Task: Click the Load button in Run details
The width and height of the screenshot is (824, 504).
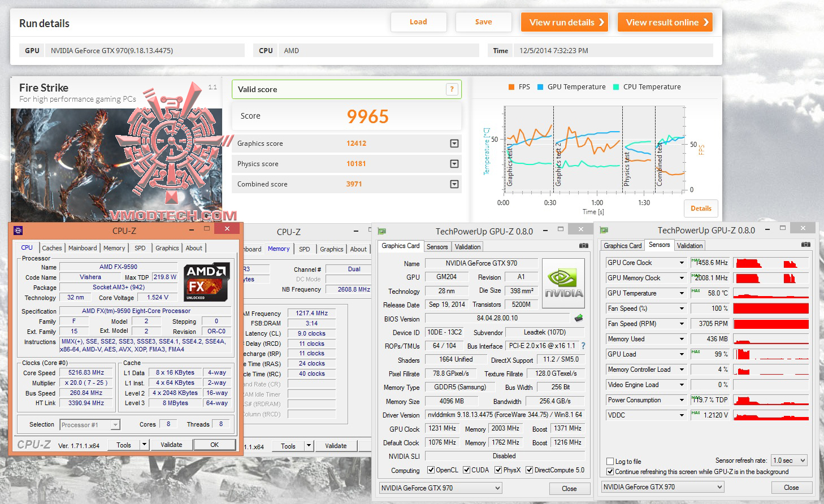Action: tap(418, 22)
